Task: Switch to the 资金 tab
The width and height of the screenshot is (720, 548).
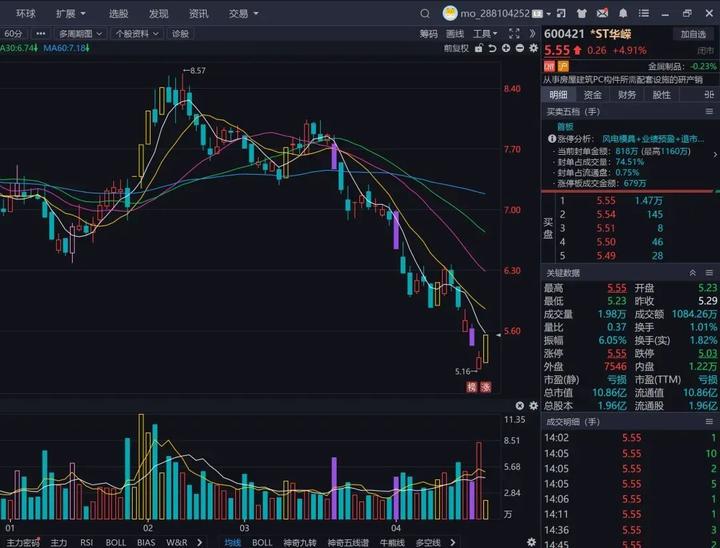Action: click(593, 95)
